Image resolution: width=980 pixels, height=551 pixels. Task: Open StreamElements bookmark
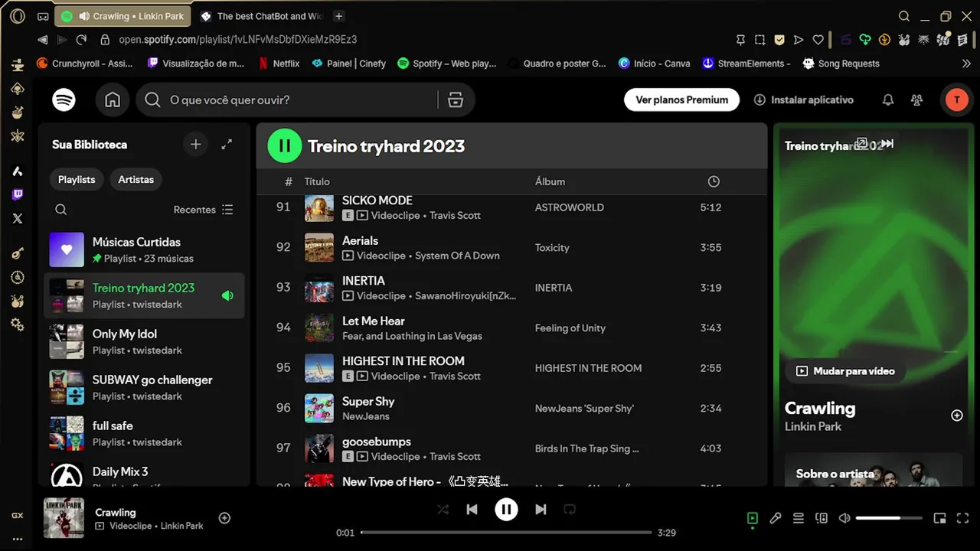pyautogui.click(x=746, y=64)
